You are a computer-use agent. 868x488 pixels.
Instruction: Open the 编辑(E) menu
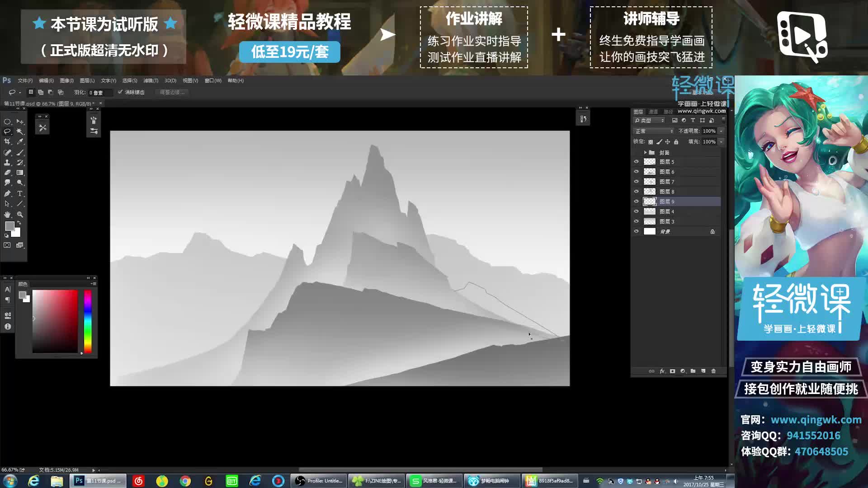[x=46, y=80]
